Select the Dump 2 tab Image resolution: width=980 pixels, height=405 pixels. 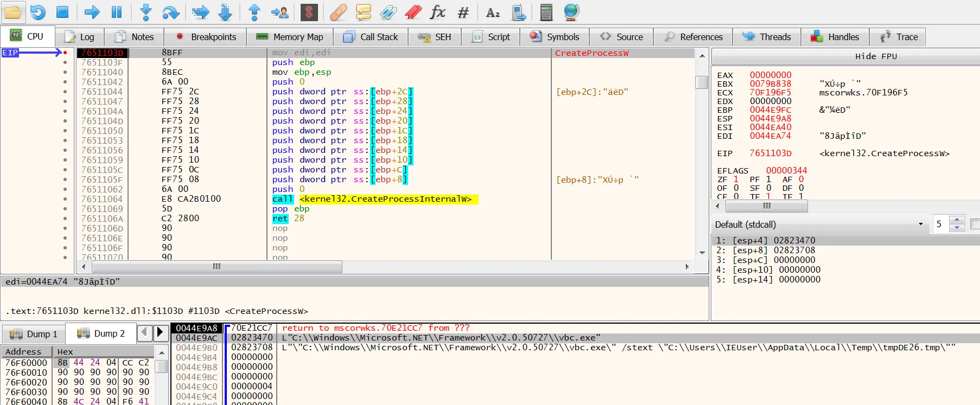(x=101, y=333)
